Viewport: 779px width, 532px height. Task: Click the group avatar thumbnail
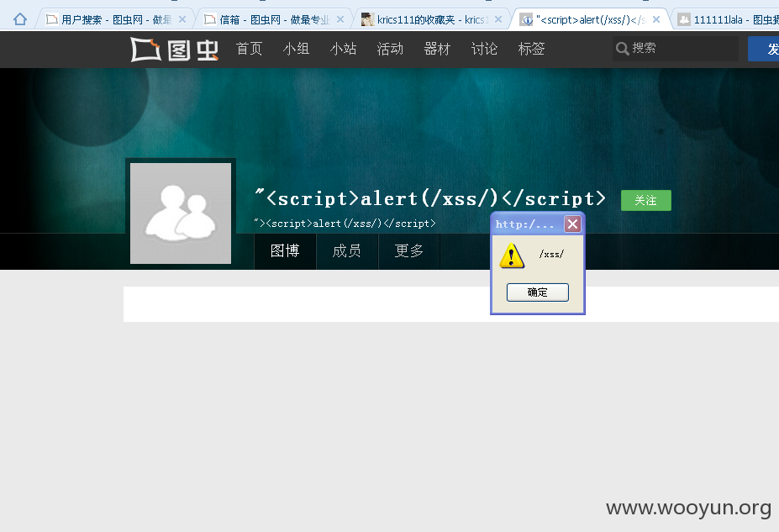181,213
